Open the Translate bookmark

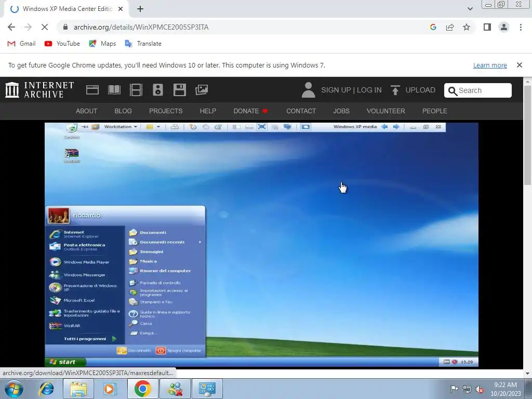143,44
